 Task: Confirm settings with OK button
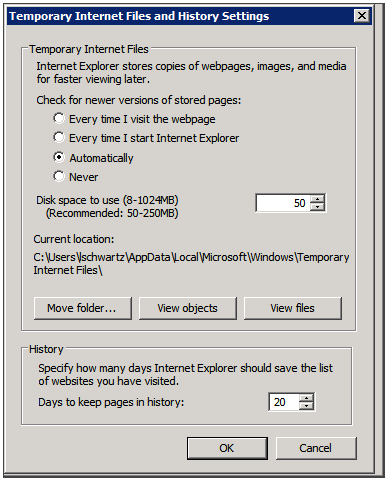coord(227,448)
